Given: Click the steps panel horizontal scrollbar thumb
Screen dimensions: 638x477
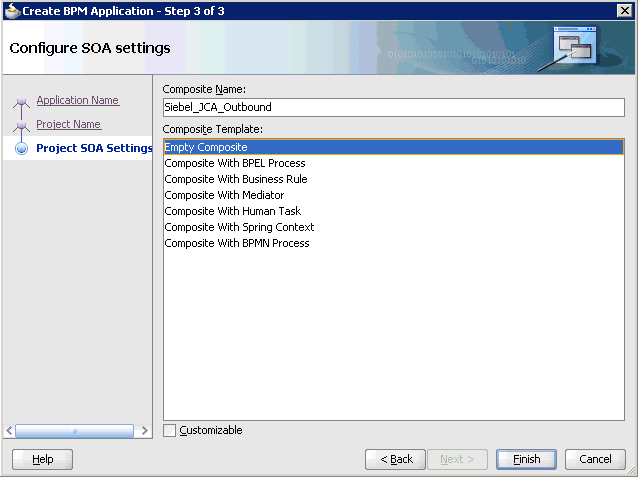Looking at the screenshot, I should coord(74,431).
